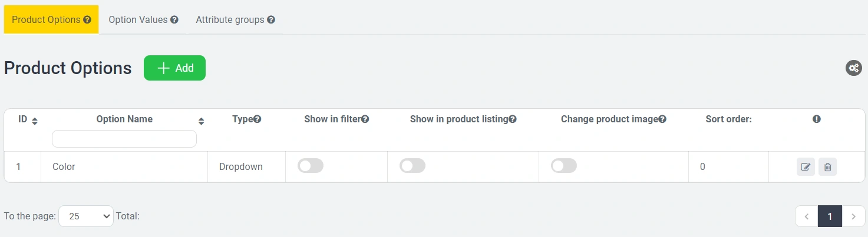Click help icon next to Show in filter
The width and height of the screenshot is (868, 237).
click(x=365, y=119)
